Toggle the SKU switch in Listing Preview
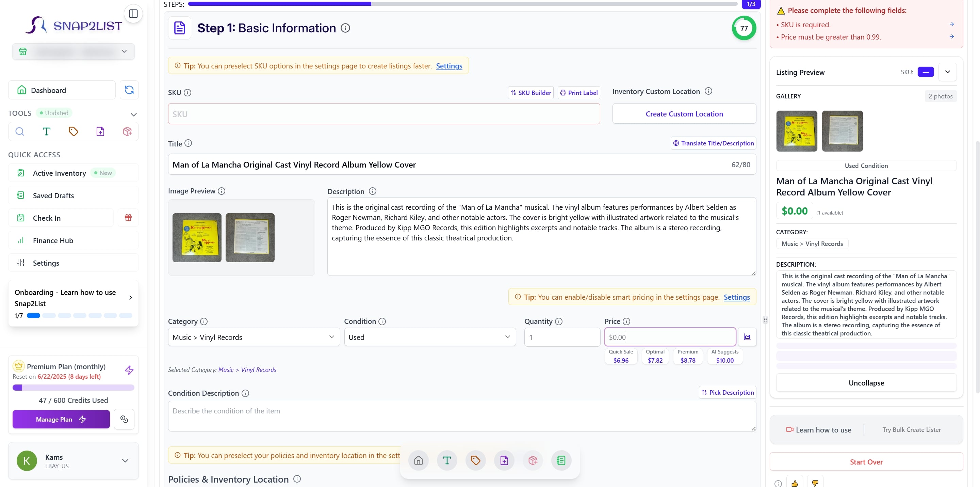Viewport: 980px width, 487px height. [x=925, y=72]
